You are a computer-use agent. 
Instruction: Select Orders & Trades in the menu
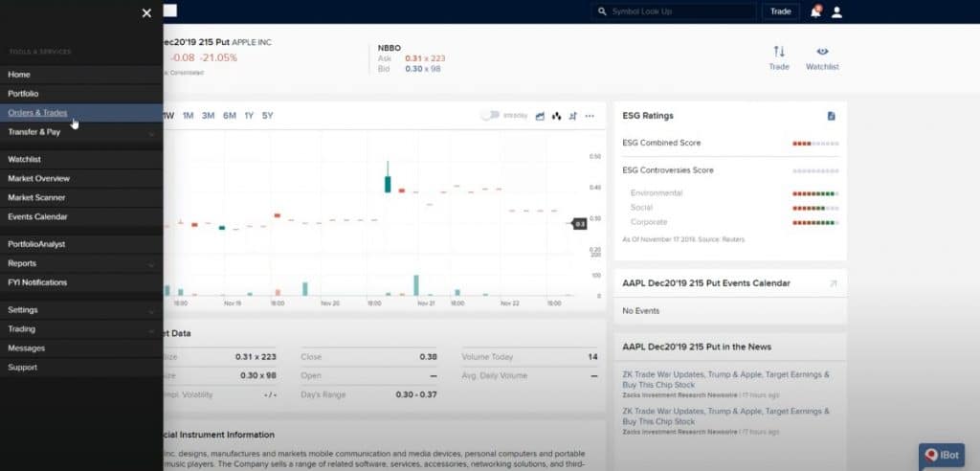[81, 113]
